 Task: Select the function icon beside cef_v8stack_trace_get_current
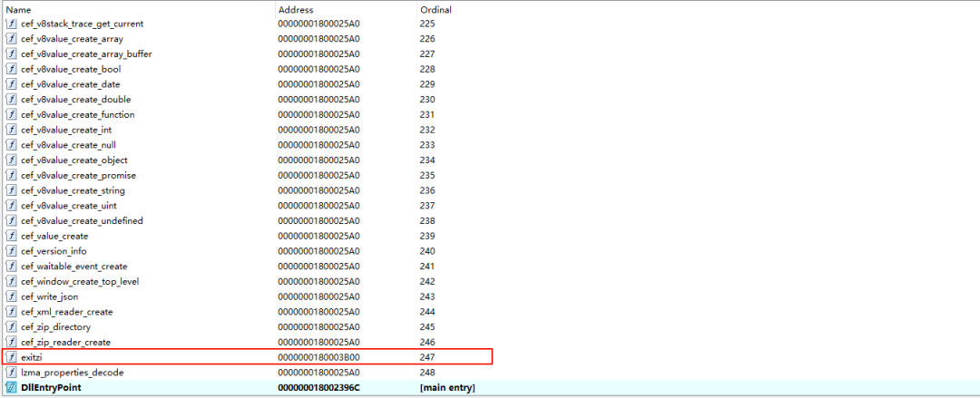(11, 24)
